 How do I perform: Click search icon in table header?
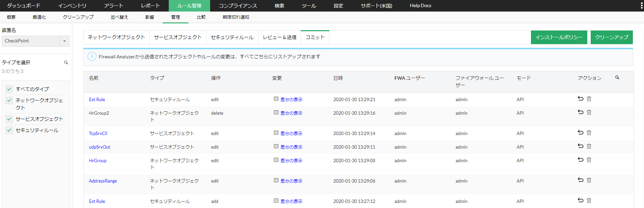click(617, 78)
